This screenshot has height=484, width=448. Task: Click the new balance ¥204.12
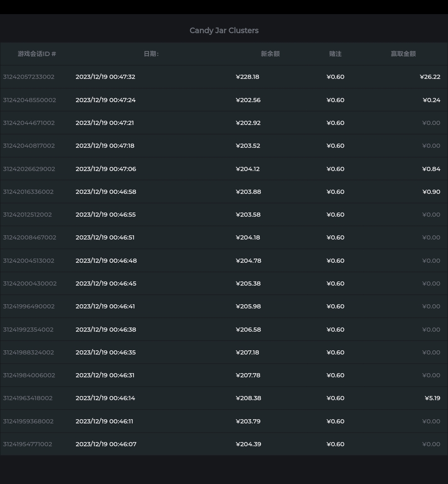248,169
